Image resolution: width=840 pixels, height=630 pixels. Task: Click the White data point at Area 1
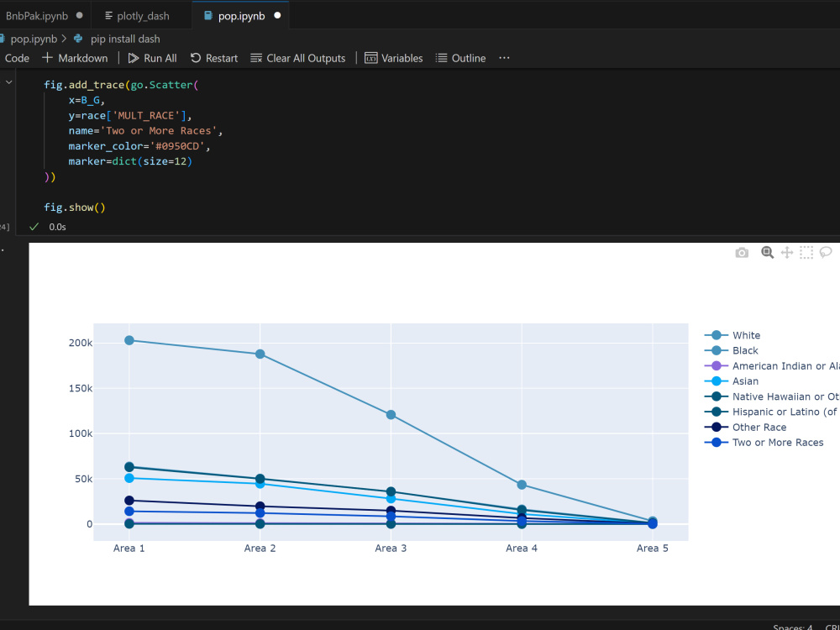pos(129,340)
